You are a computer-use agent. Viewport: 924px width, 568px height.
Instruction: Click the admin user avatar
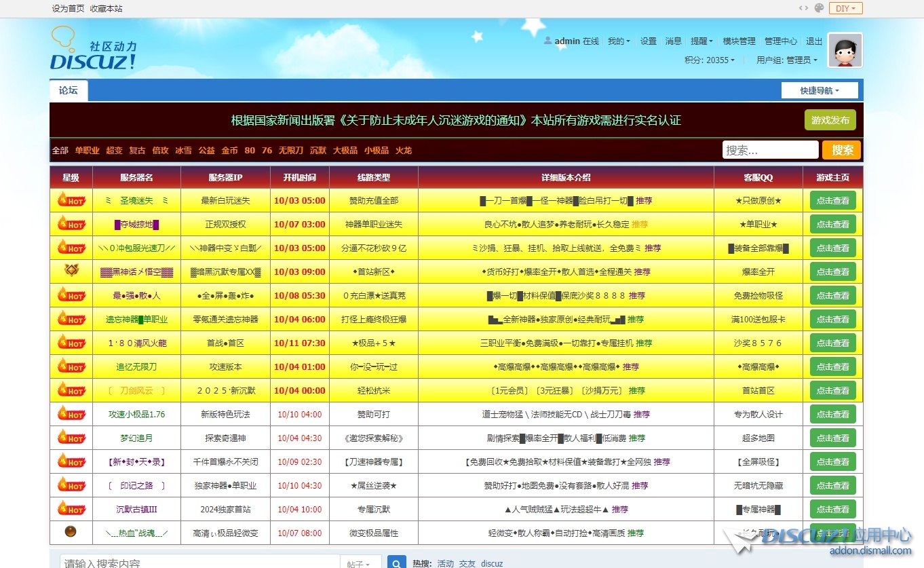845,50
